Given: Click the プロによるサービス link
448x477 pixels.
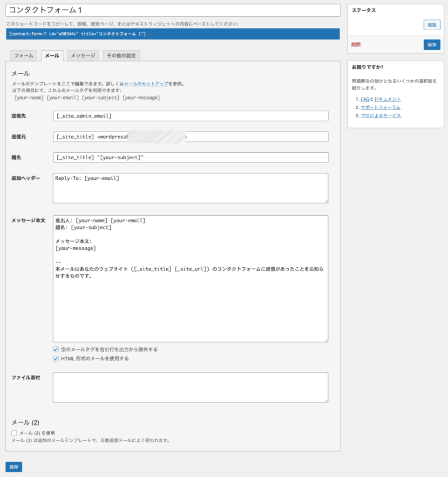Looking at the screenshot, I should [380, 116].
